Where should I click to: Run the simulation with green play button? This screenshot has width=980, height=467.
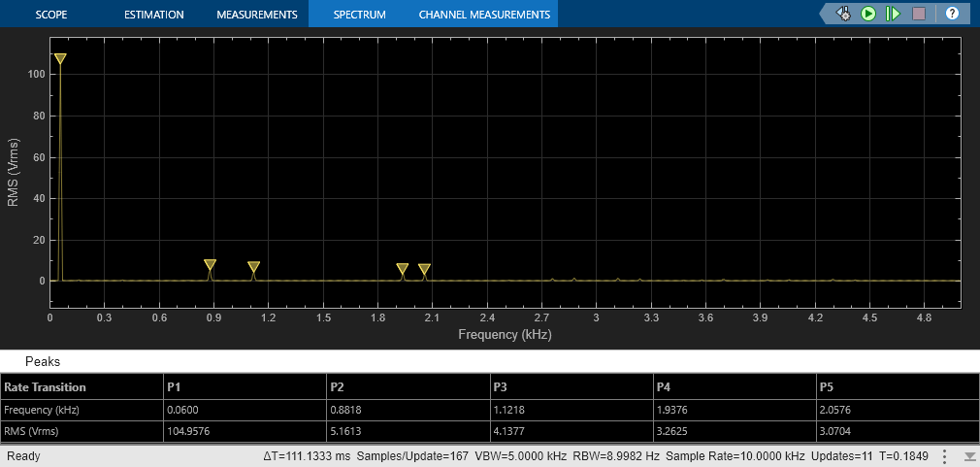868,14
